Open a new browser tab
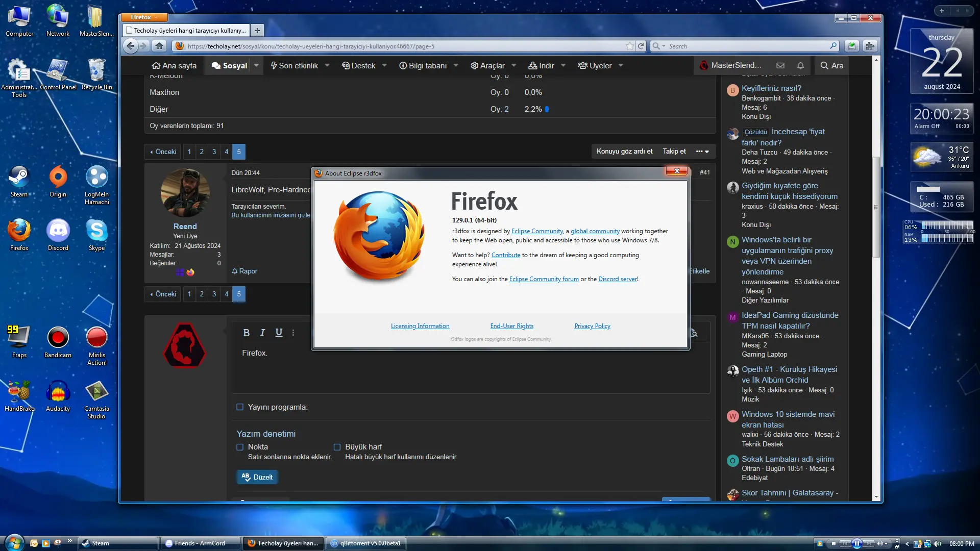Screen dimensions: 980x551 pos(257,31)
